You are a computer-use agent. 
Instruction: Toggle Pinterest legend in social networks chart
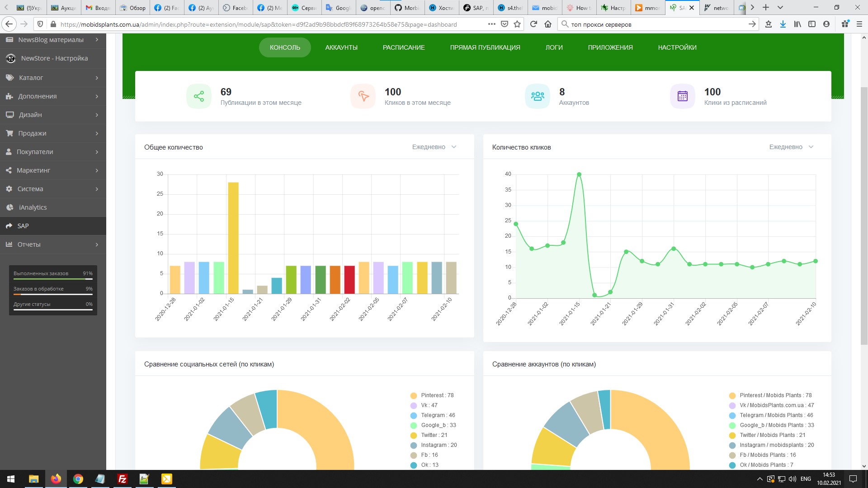432,395
